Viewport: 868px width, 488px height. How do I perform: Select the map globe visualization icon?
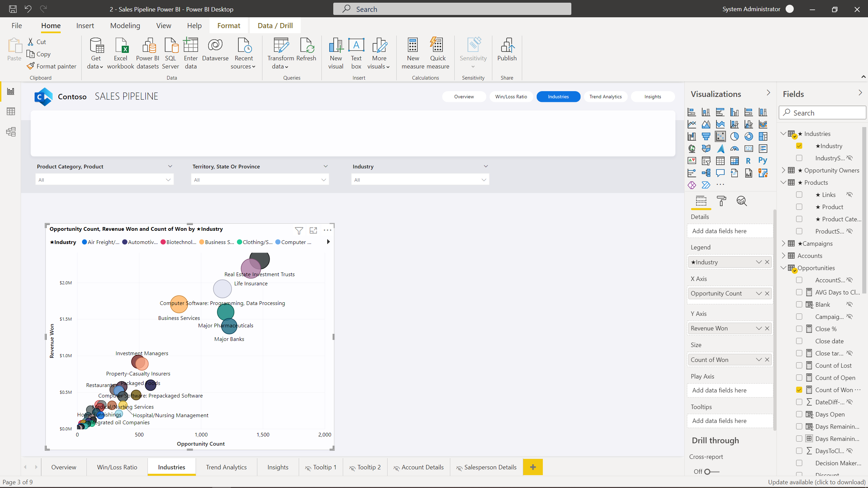click(692, 148)
